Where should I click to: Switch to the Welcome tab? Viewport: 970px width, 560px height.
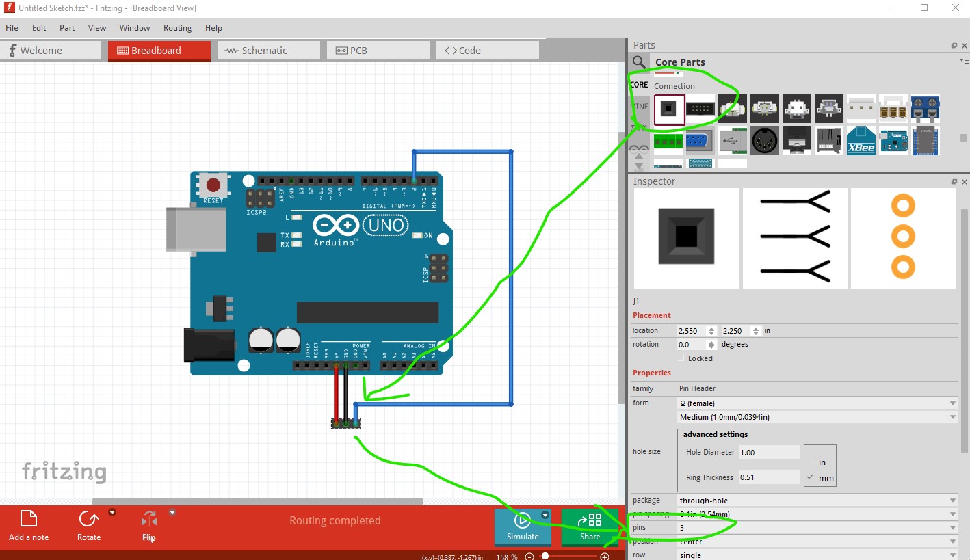[51, 51]
